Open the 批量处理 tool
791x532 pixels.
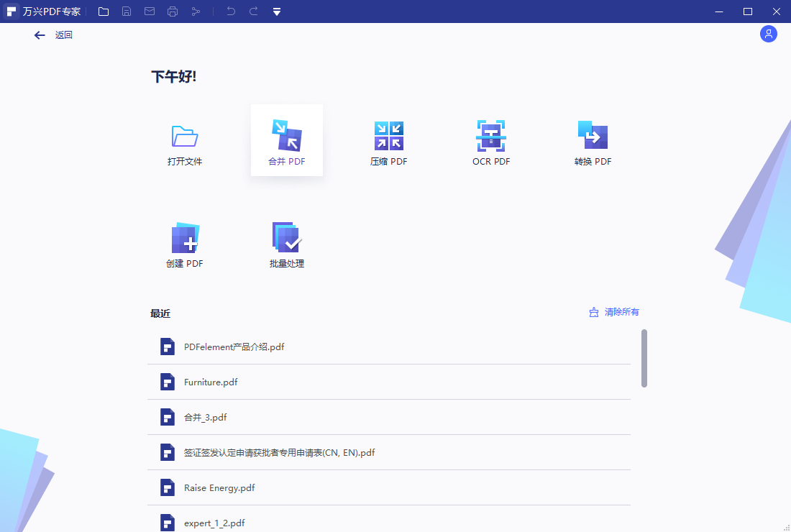click(286, 242)
